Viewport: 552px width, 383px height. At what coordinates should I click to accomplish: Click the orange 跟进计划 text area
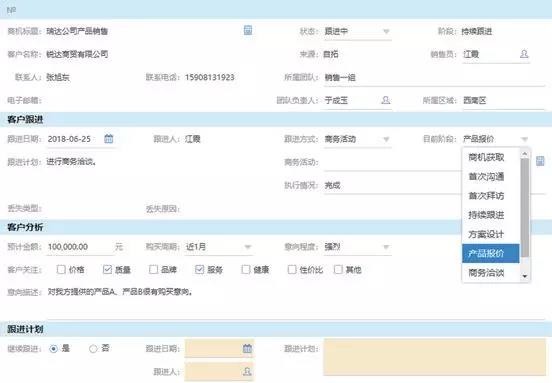(x=434, y=357)
